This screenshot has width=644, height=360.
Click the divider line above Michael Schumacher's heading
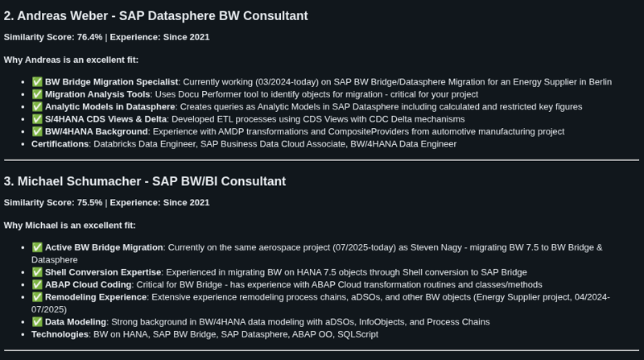tap(322, 160)
